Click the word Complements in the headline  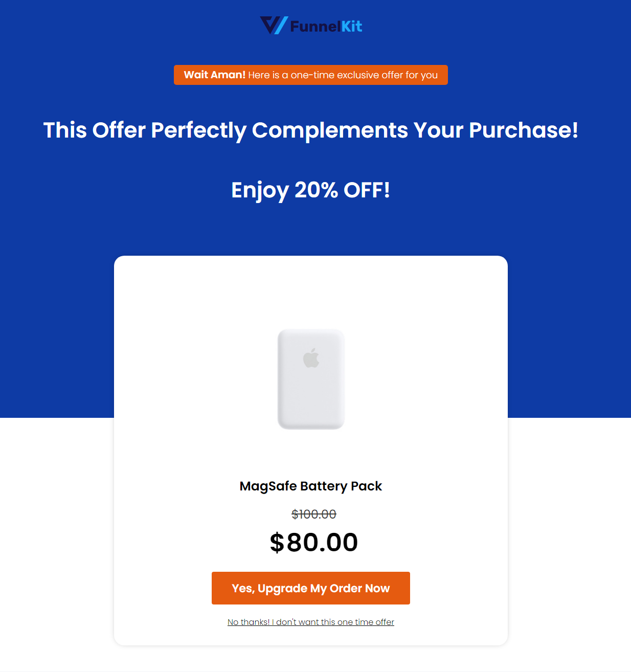(330, 130)
